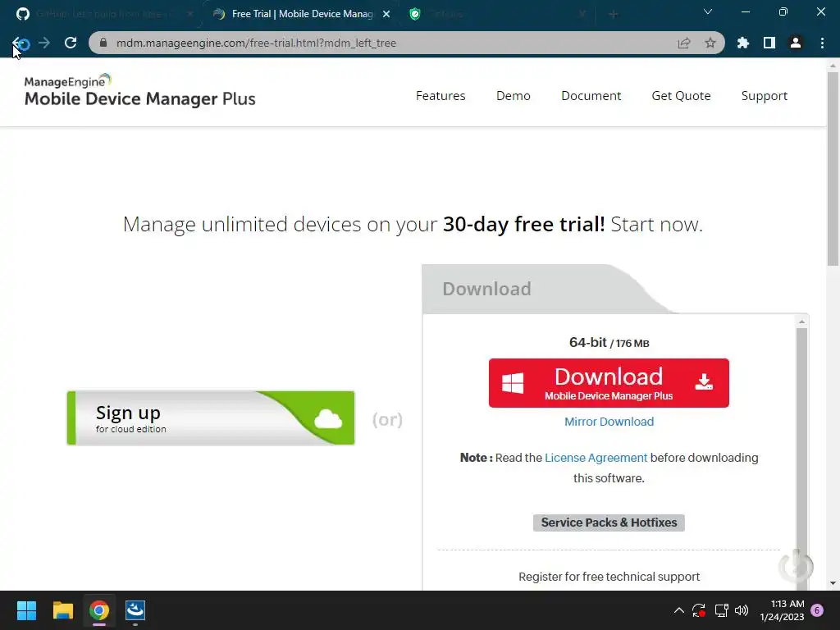Open a new tab with plus button
The image size is (840, 630).
(x=614, y=14)
